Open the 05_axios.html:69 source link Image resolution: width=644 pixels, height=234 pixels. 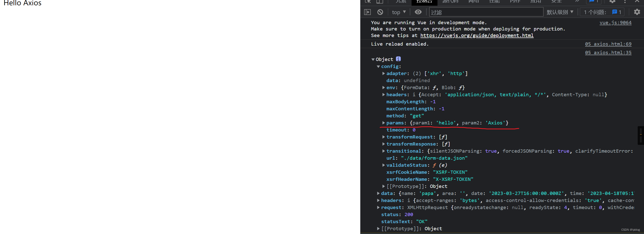click(x=608, y=44)
